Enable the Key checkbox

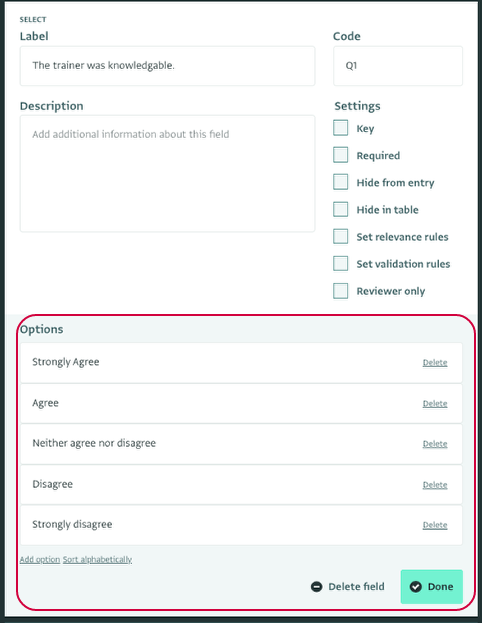coord(341,128)
